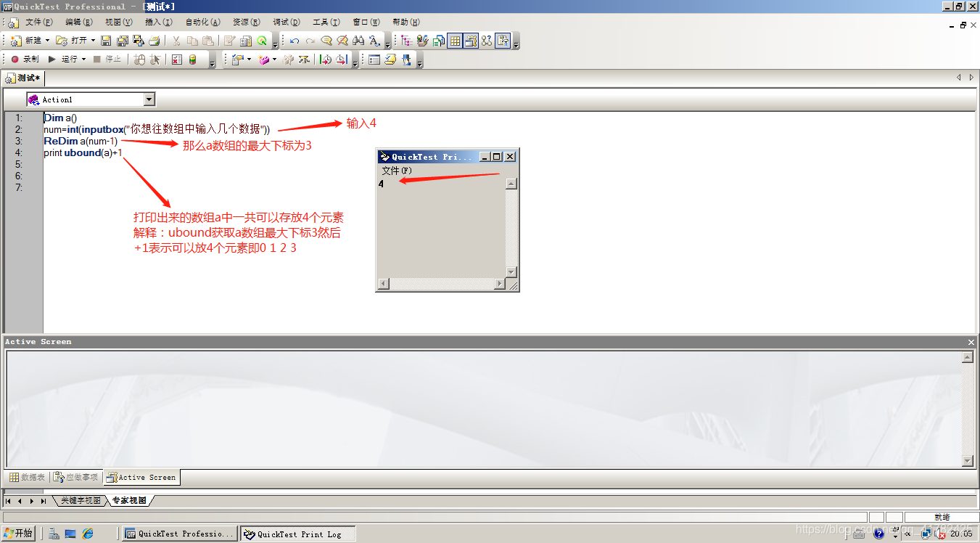Click the Internet Explorer quick launch icon

pyautogui.click(x=88, y=534)
